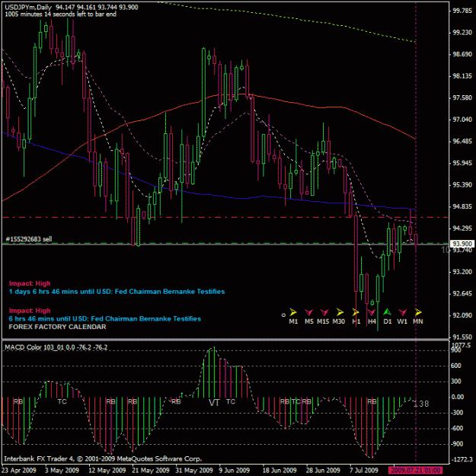Click the red arrow above W1
This screenshot has height=476, width=476.
click(x=403, y=312)
